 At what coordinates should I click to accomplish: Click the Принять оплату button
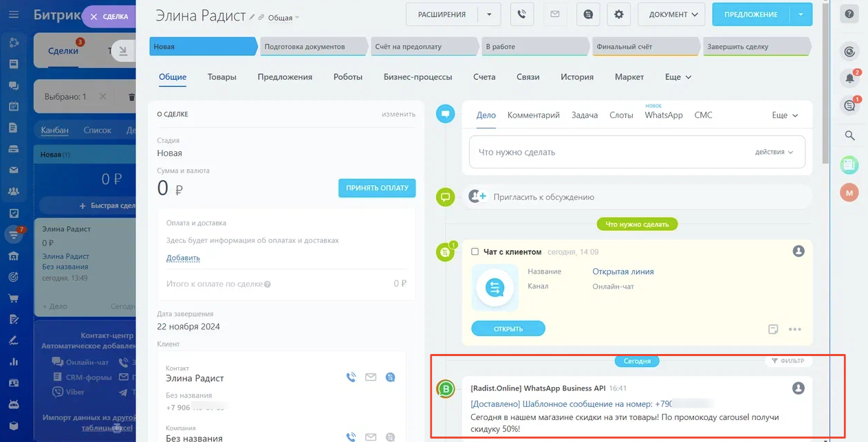377,188
